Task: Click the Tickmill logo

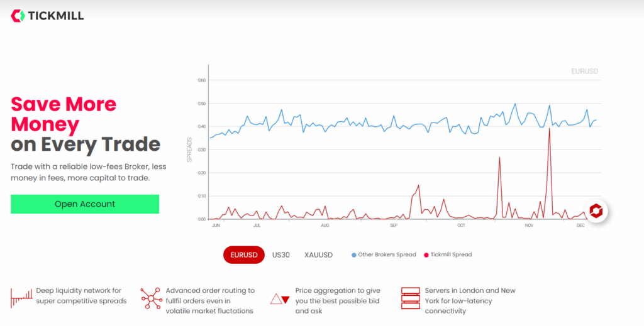Action: click(x=47, y=16)
